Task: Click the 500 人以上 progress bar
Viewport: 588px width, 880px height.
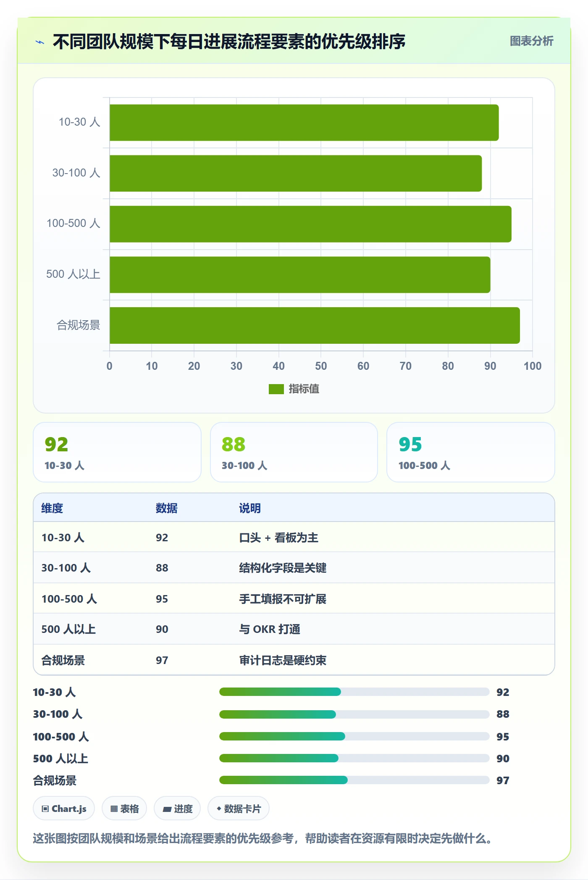Action: (x=354, y=758)
